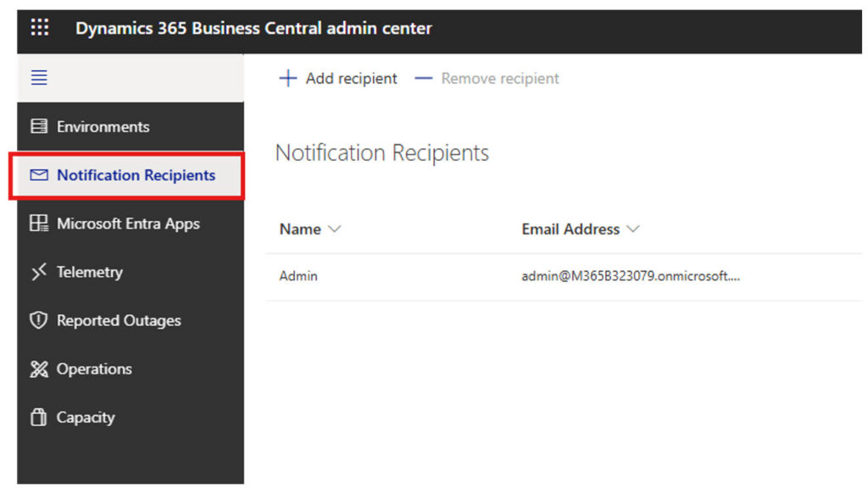Viewport: 868px width, 492px height.
Task: Click the Microsoft Entra Apps grid icon
Action: 39,224
